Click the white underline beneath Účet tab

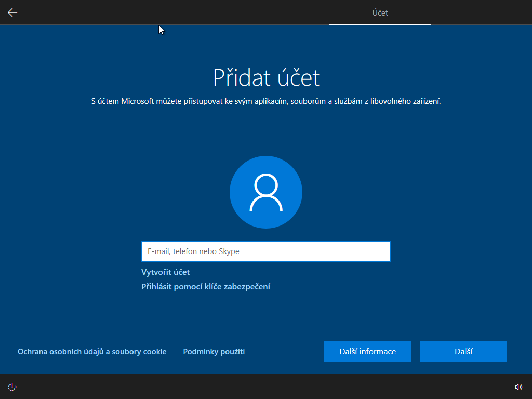coord(380,24)
